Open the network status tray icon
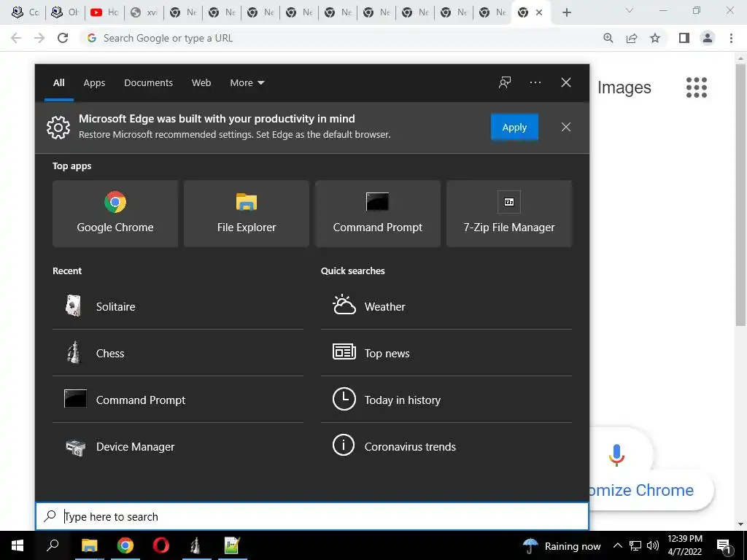Screen dimensions: 747x560 (635, 545)
